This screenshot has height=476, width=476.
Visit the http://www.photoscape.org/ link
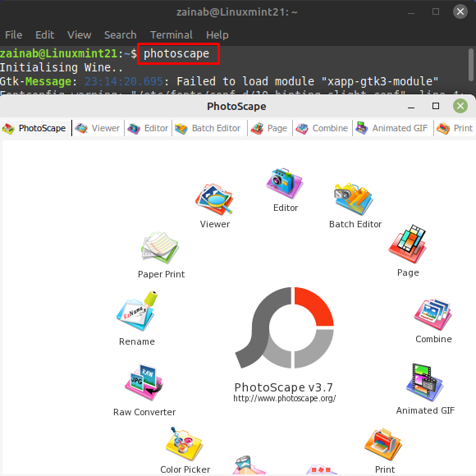pos(285,398)
